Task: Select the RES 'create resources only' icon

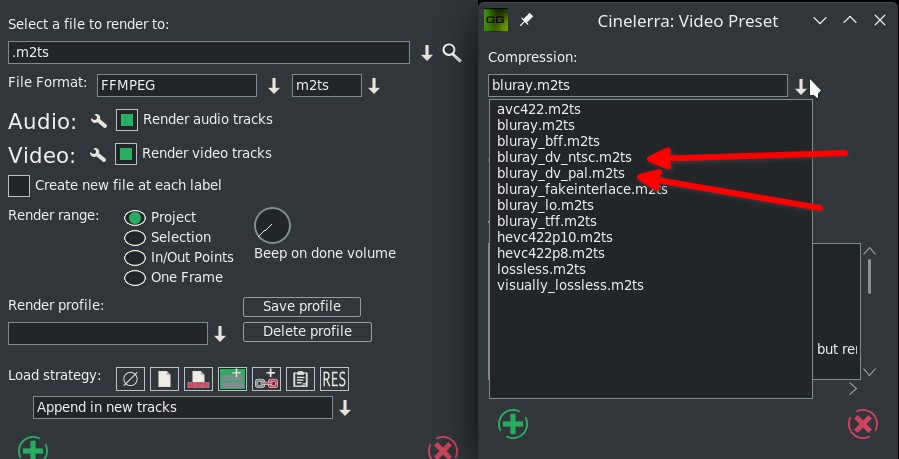Action: [334, 379]
